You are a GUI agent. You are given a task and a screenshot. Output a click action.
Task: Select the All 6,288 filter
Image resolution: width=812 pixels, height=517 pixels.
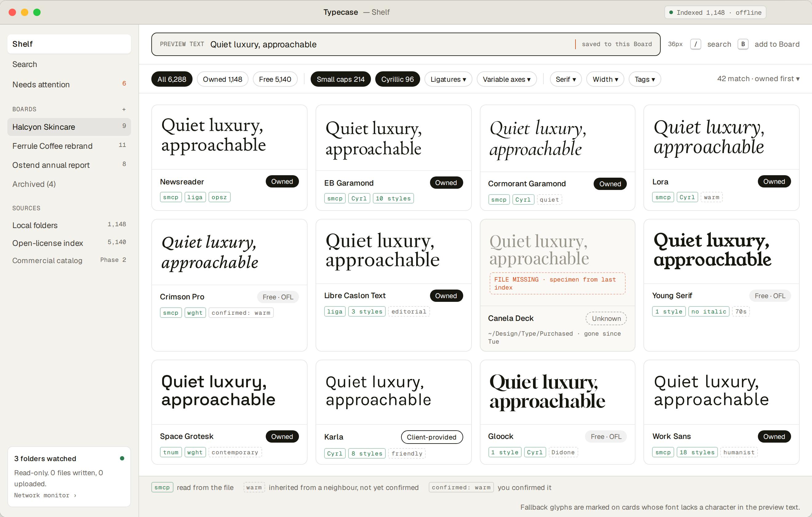(172, 79)
